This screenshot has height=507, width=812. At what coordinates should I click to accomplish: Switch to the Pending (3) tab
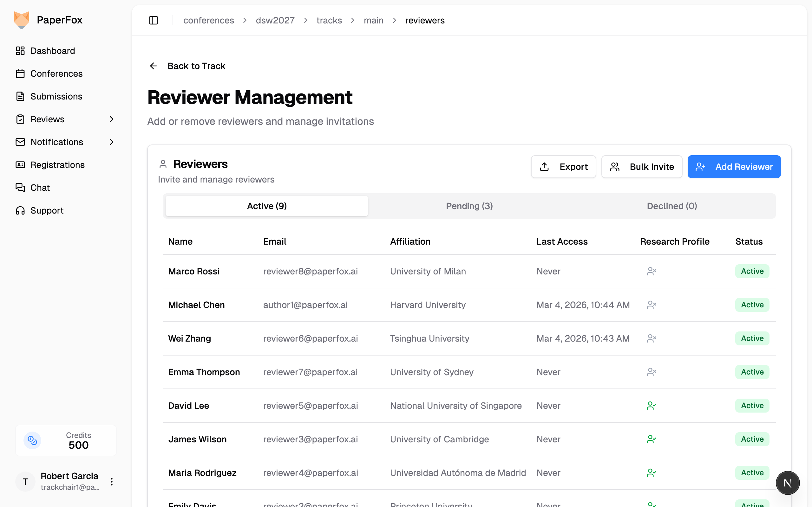click(469, 206)
